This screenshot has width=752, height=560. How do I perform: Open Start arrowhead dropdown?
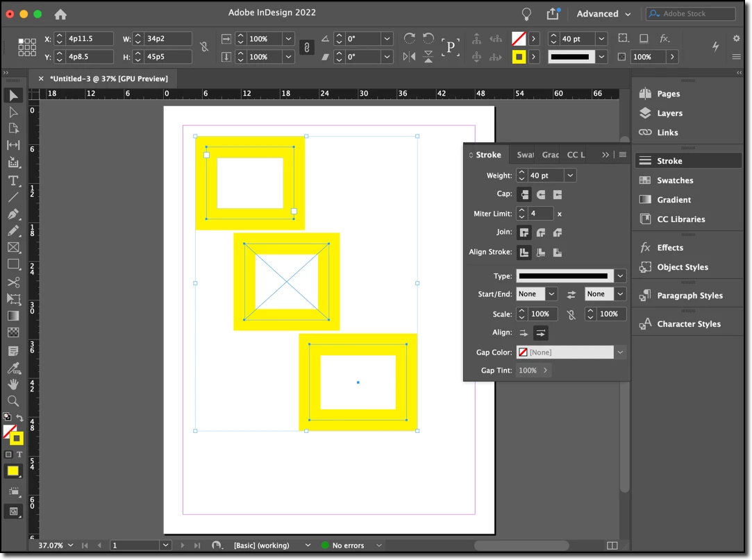(x=551, y=294)
